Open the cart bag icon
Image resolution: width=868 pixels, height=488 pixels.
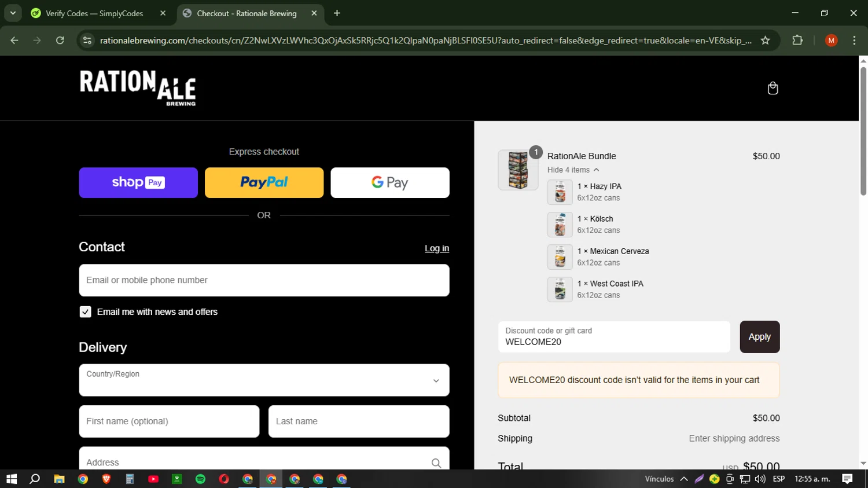(773, 88)
